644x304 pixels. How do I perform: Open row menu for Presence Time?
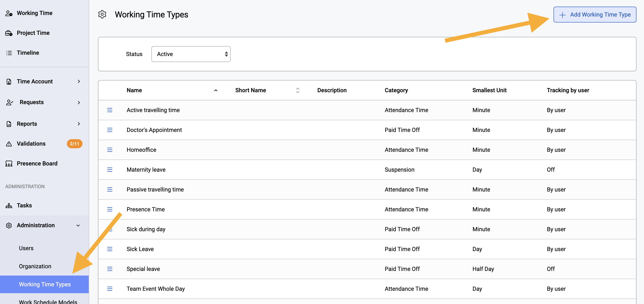tap(110, 209)
